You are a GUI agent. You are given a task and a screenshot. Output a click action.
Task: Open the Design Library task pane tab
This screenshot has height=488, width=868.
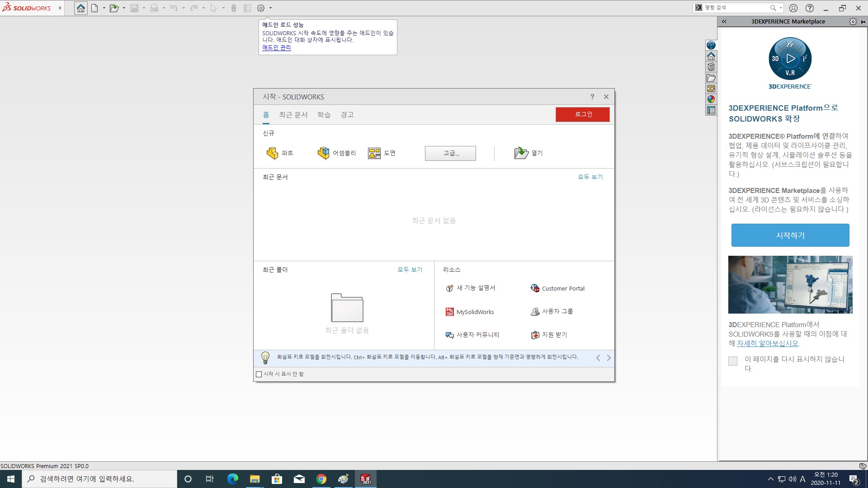pos(711,67)
